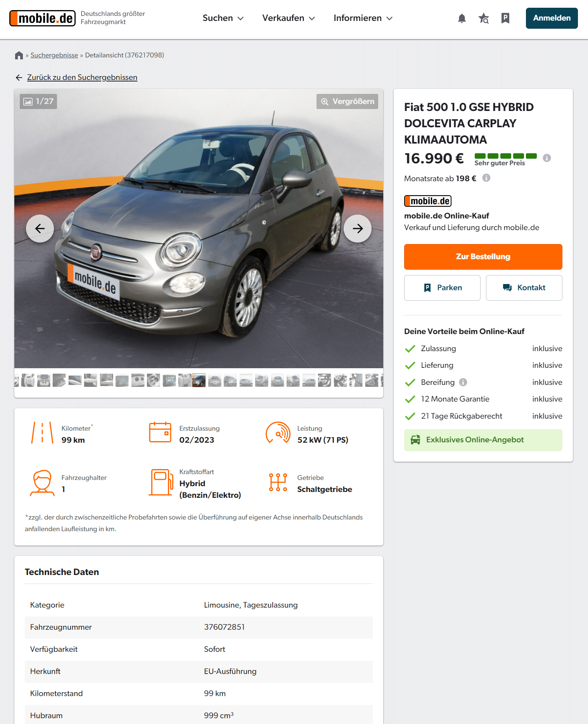Expand the Verkaufen menu
Viewport: 588px width, 724px height.
point(289,18)
